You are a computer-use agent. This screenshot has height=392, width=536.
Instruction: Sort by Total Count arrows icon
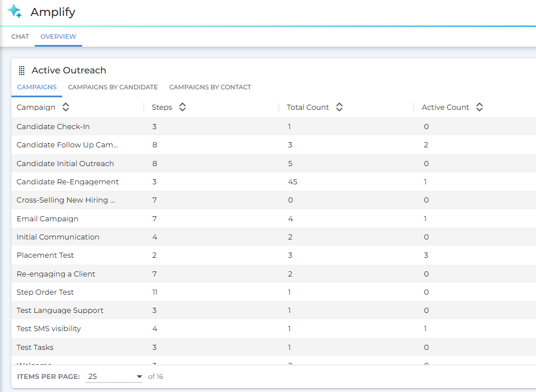pyautogui.click(x=339, y=107)
